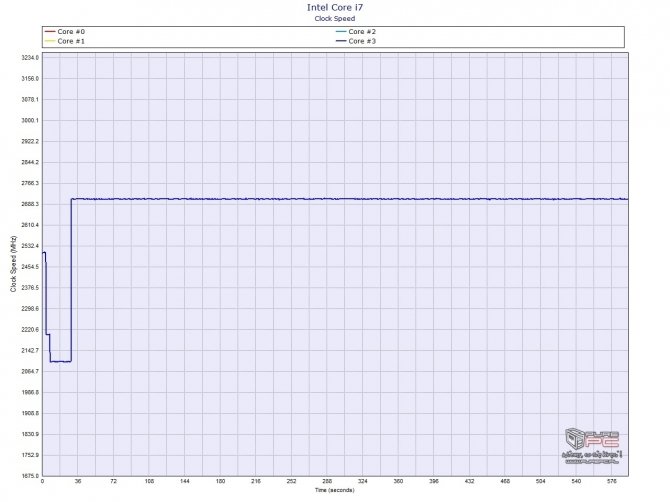This screenshot has width=670, height=502.
Task: Click the 540 seconds x-axis tick
Action: click(x=576, y=481)
